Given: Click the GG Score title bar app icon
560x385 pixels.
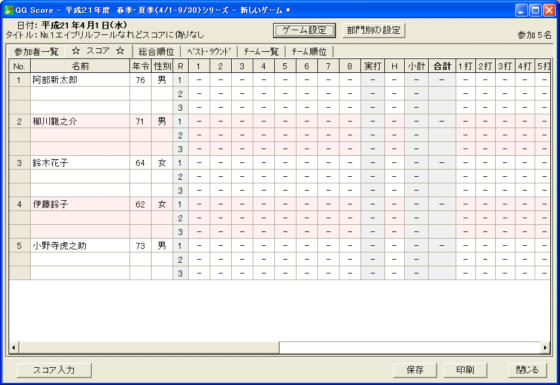Looking at the screenshot, I should [x=8, y=10].
